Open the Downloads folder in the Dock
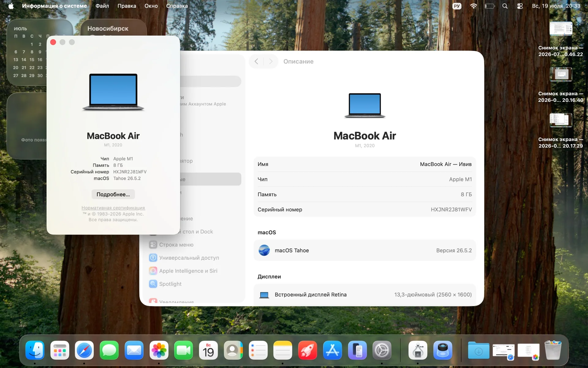This screenshot has width=588, height=368. click(479, 350)
